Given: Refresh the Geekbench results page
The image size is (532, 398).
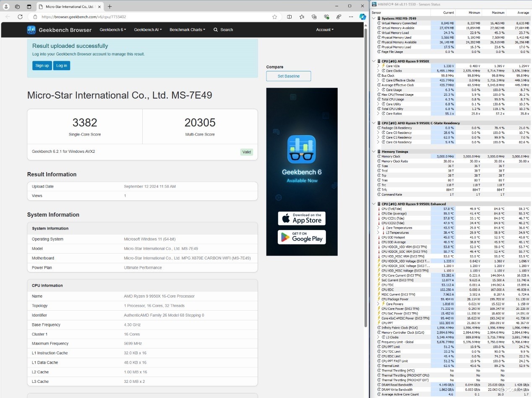Looking at the screenshot, I should coord(20,17).
